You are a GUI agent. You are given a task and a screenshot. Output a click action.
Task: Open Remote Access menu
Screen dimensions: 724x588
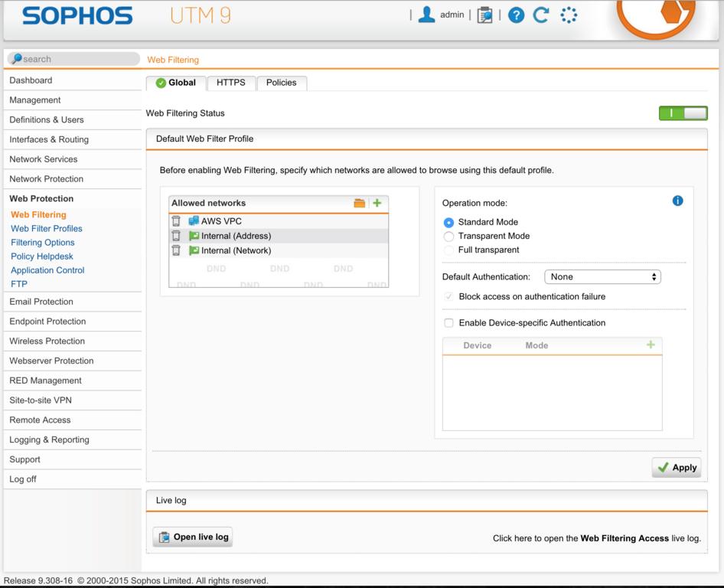[73, 420]
